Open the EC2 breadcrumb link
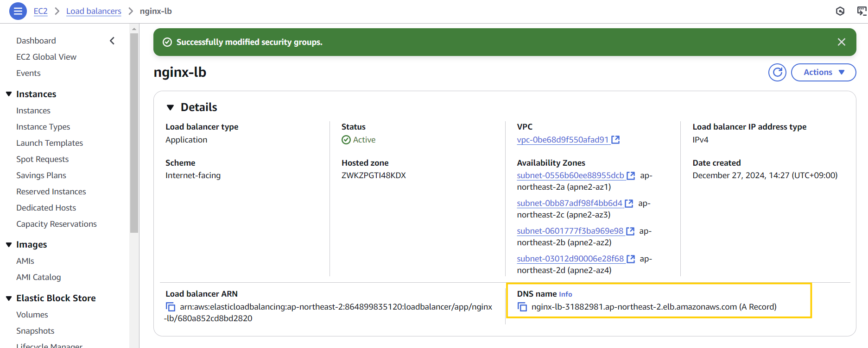Viewport: 868px width, 348px height. [x=40, y=11]
